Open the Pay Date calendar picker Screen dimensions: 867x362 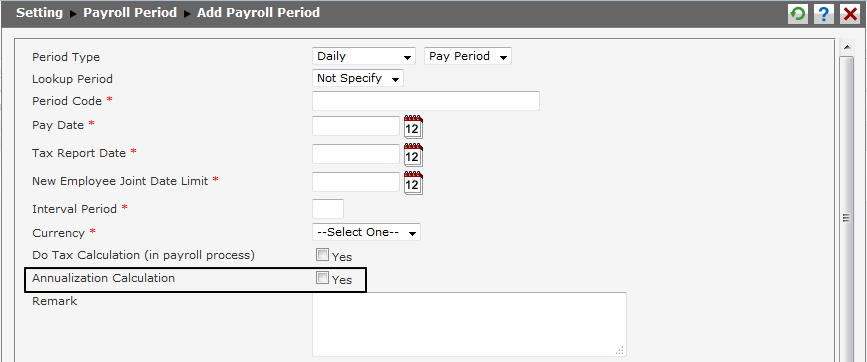413,127
